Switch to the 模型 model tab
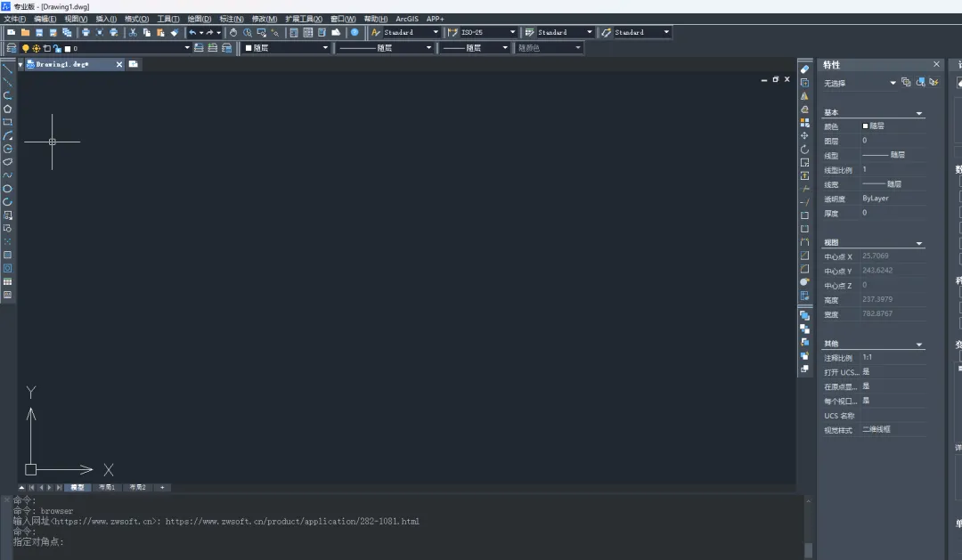This screenshot has width=962, height=560. 77,488
